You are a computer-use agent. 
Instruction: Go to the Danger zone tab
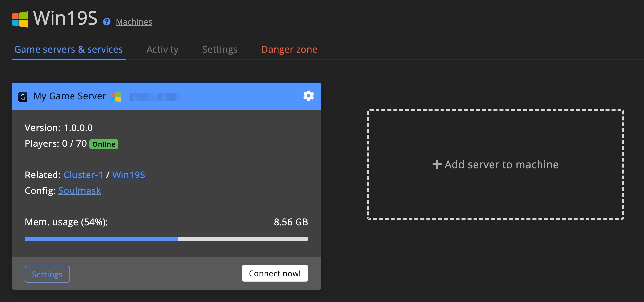[x=289, y=49]
